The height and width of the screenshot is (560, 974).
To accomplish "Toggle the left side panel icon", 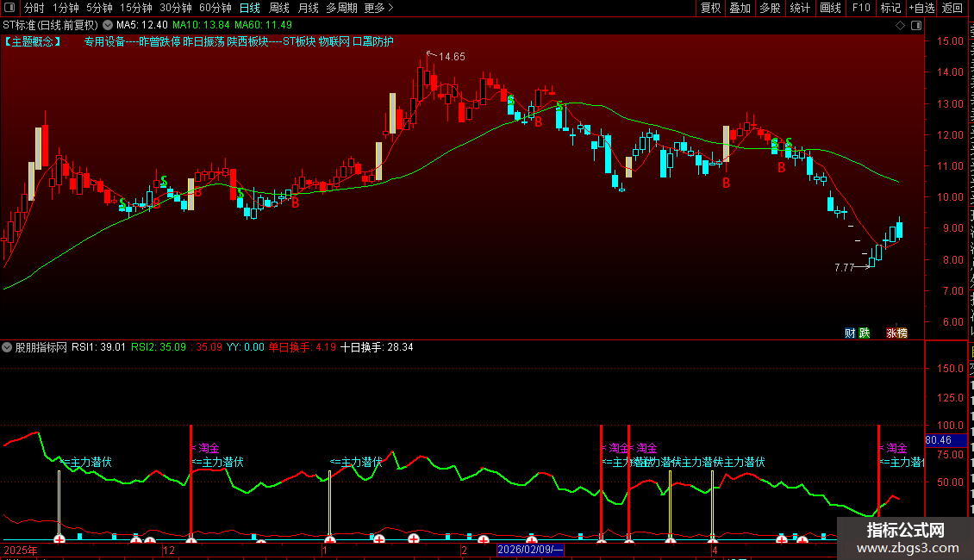I will [9, 8].
